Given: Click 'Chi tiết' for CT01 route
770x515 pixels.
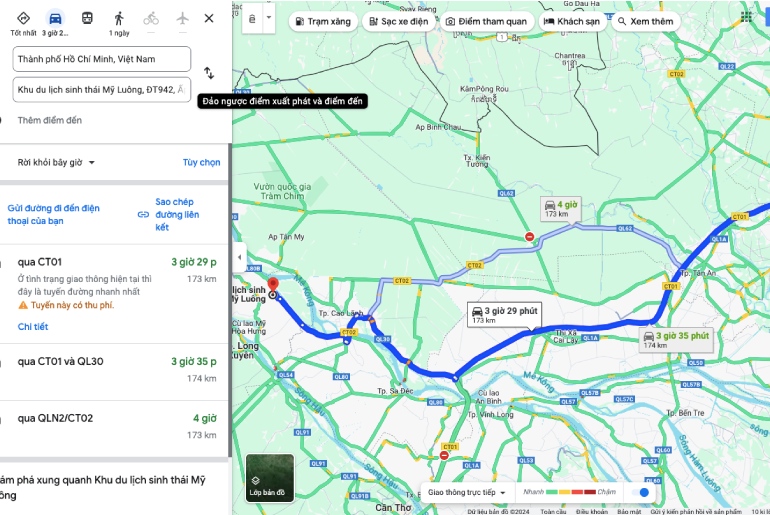Looking at the screenshot, I should 33,326.
